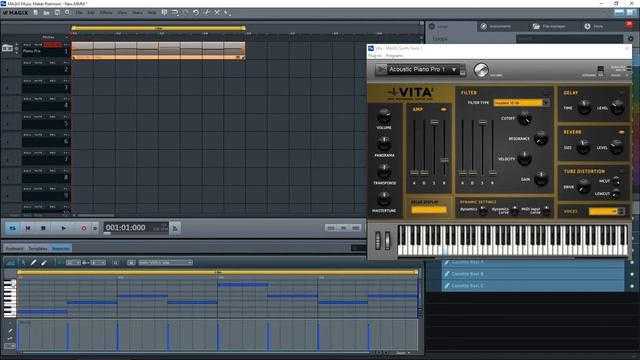Screen dimensions: 640x360
Task: Open the MIDI controller selection dropdown
Action: pyautogui.click(x=165, y=262)
